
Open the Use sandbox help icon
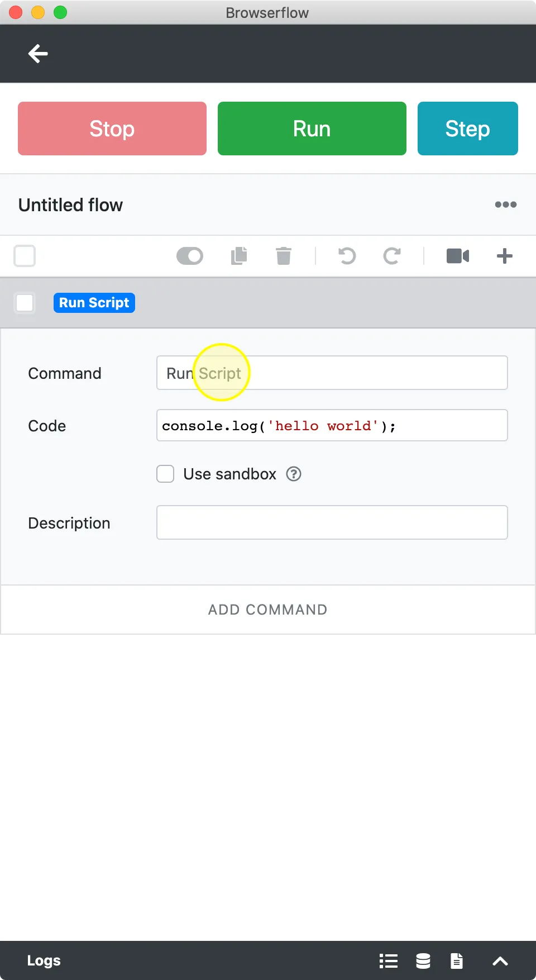tap(294, 474)
